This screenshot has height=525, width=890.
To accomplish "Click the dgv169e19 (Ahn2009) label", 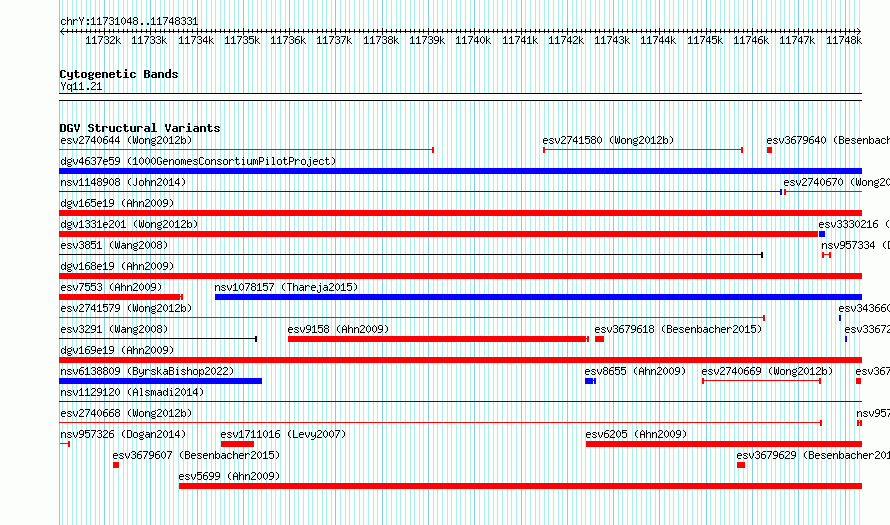I will (117, 350).
